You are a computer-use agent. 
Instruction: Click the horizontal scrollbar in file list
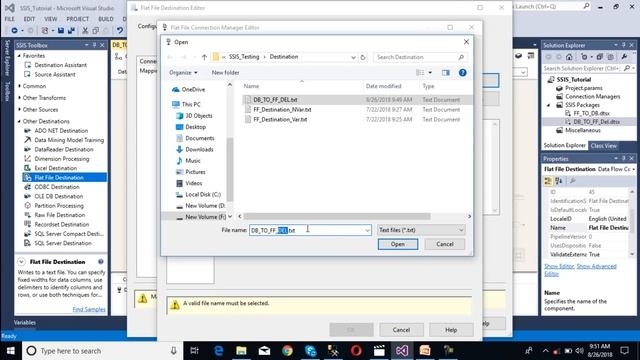[337, 216]
